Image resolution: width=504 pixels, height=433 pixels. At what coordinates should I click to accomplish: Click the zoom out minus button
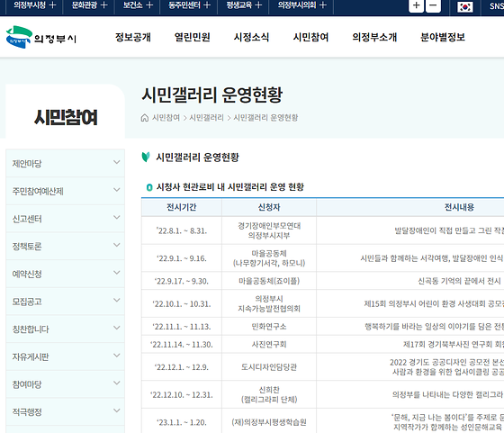(433, 5)
